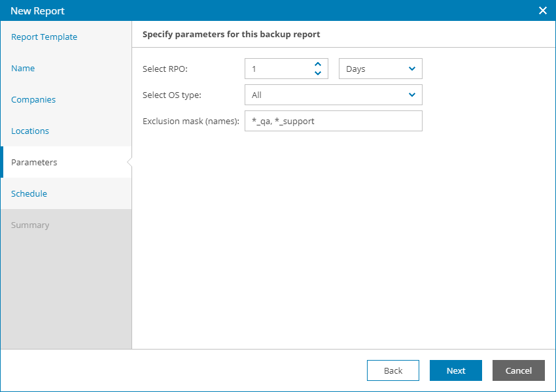
Task: Click the Summary step
Action: pyautogui.click(x=30, y=225)
